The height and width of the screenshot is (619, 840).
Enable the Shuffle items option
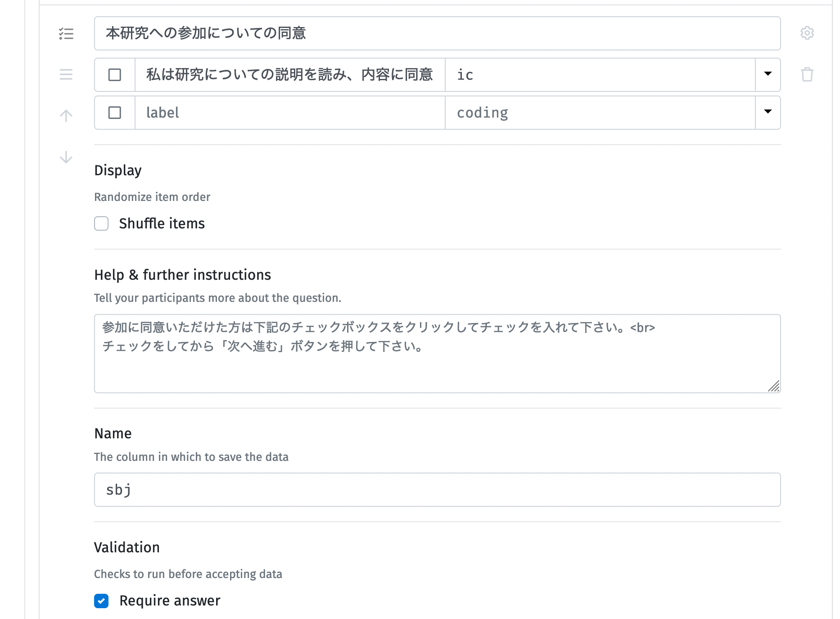click(x=101, y=223)
